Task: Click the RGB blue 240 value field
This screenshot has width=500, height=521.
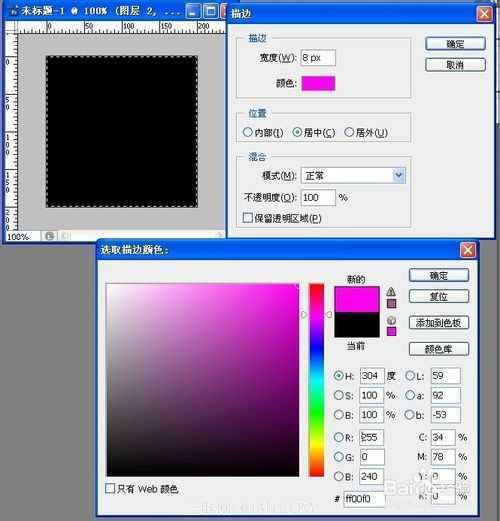Action: [x=372, y=476]
